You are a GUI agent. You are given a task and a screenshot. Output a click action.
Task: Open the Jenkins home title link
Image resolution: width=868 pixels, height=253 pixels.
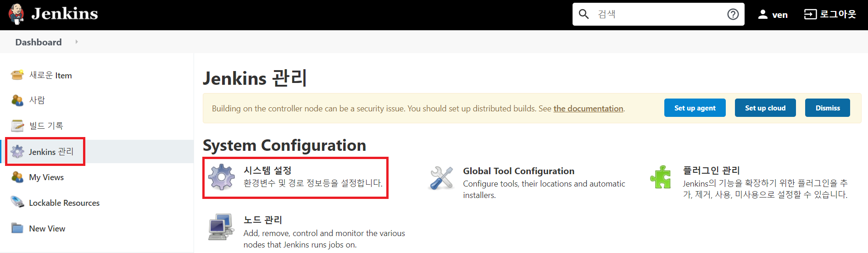(65, 14)
